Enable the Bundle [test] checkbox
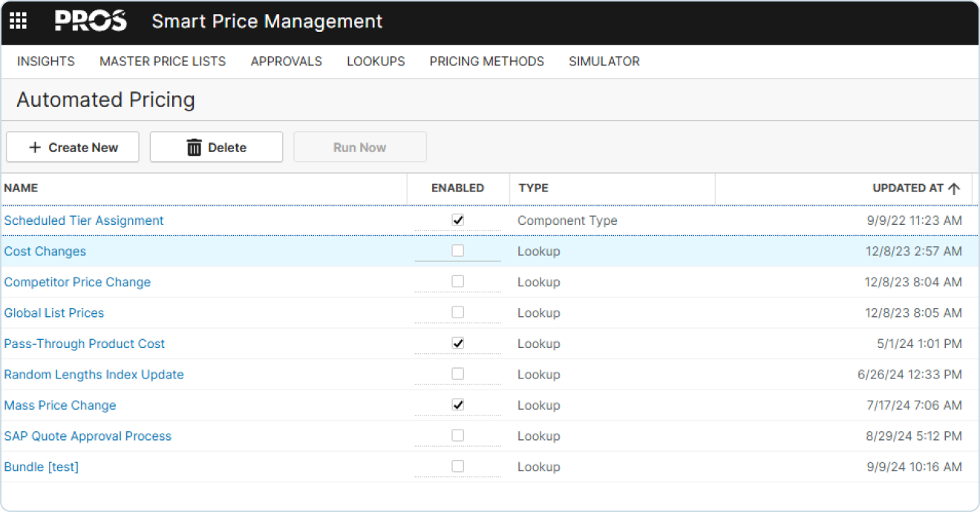 (457, 467)
